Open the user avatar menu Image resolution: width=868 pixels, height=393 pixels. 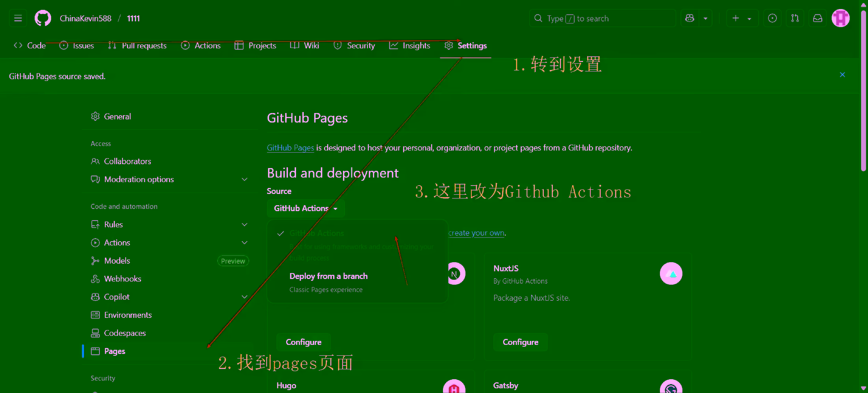point(840,18)
